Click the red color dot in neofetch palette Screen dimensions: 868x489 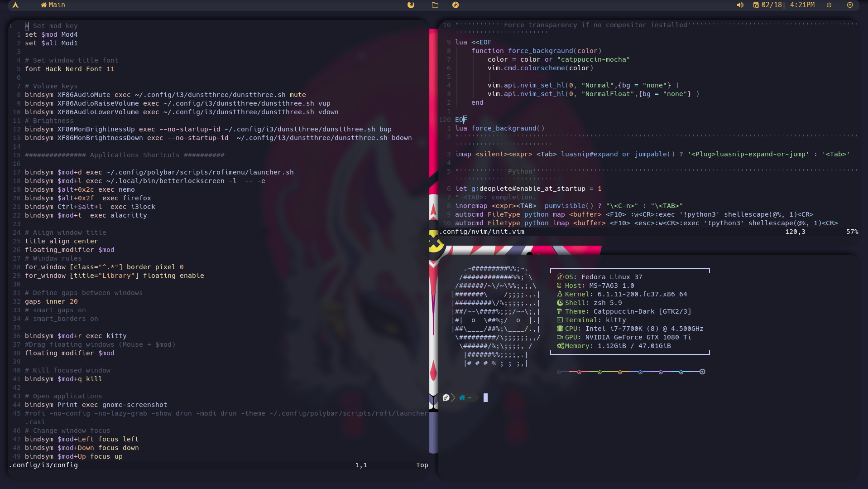(x=579, y=372)
